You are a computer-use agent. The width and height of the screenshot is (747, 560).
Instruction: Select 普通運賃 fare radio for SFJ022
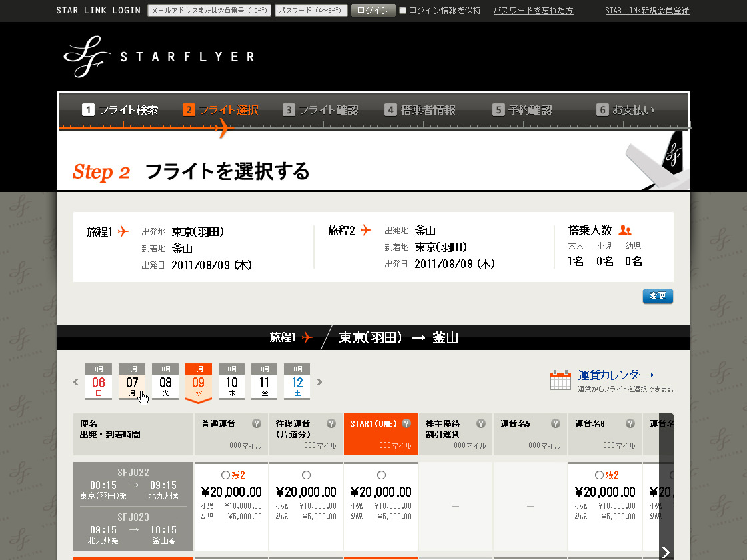[225, 475]
